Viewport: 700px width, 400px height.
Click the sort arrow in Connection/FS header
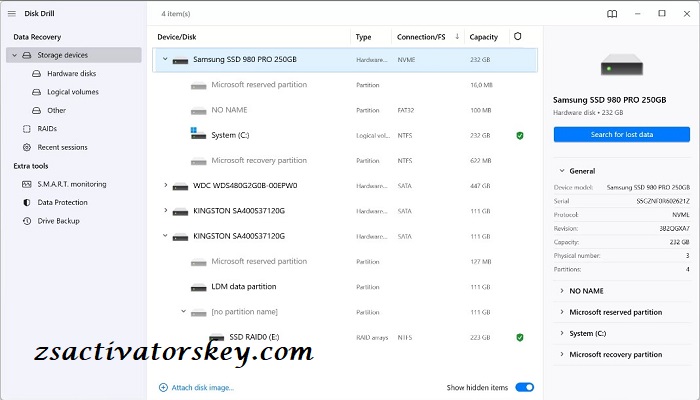(x=457, y=37)
